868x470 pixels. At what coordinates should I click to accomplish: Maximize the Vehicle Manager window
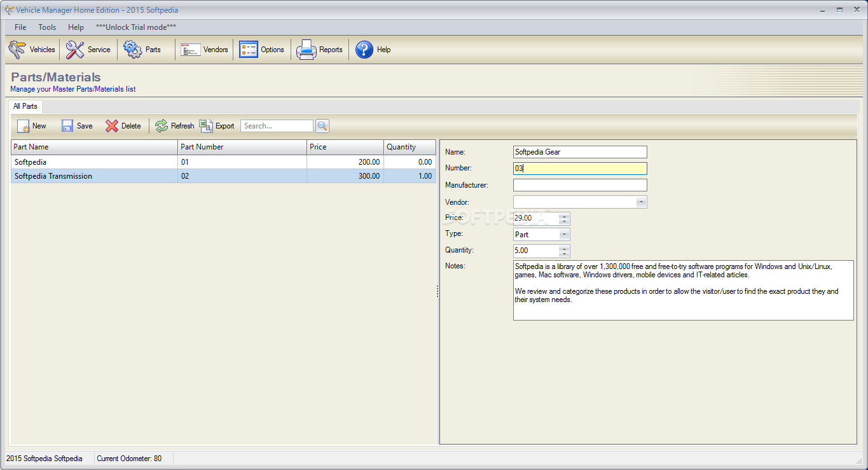[x=839, y=10]
